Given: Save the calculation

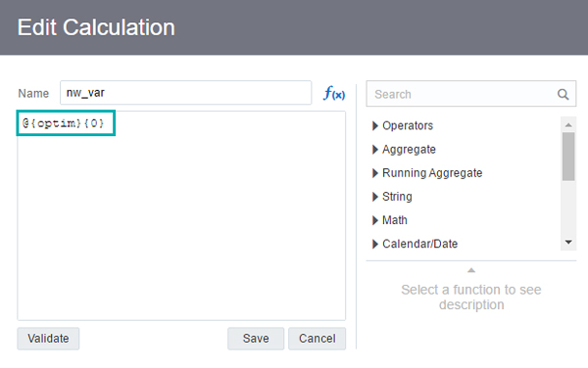Looking at the screenshot, I should 256,339.
